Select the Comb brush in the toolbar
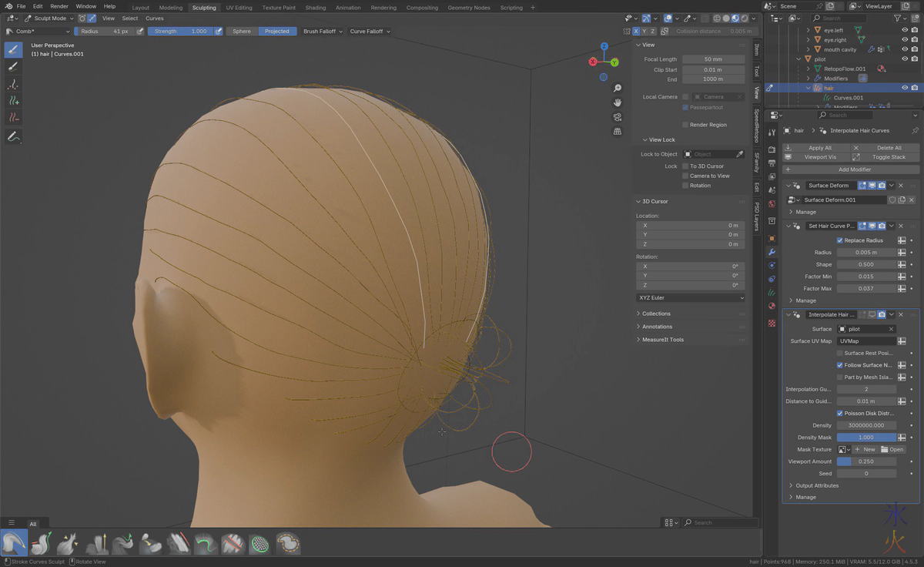Viewport: 924px width, 567px height. [14, 543]
